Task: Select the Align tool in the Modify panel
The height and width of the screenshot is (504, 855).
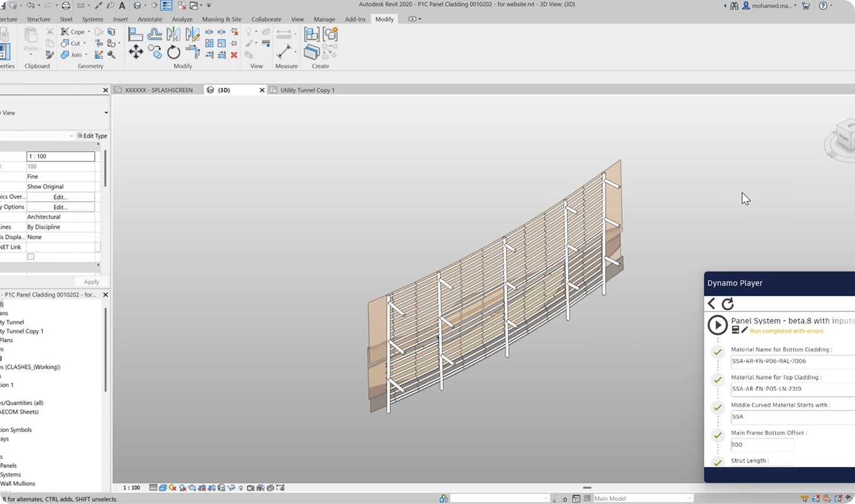Action: coord(136,33)
